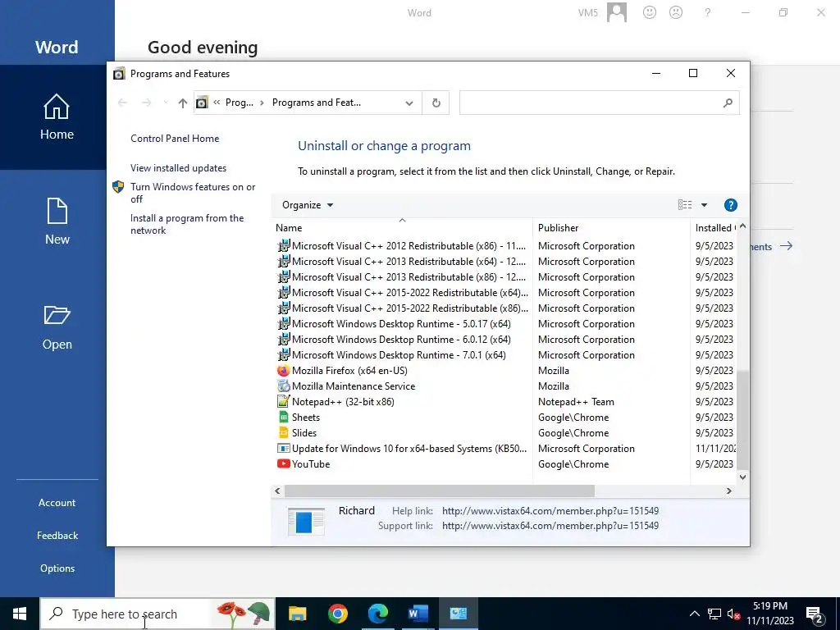Click the VM5 account avatar in Word
840x630 pixels.
click(617, 12)
